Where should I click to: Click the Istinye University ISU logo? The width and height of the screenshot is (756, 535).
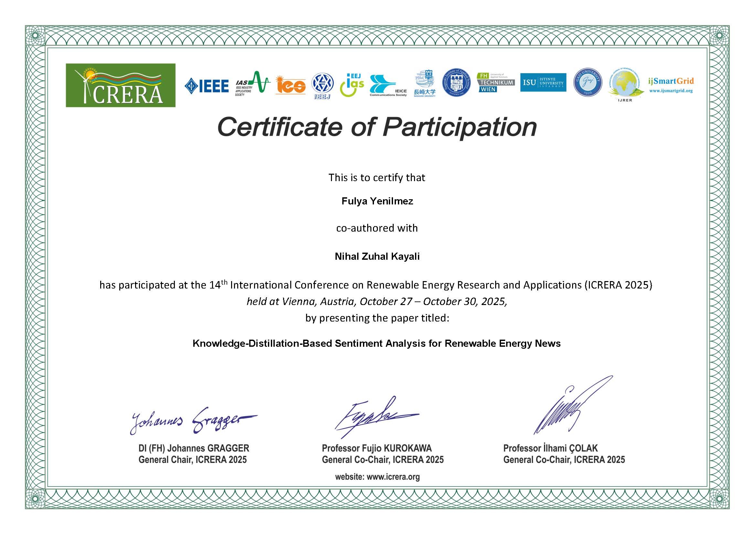coord(543,82)
